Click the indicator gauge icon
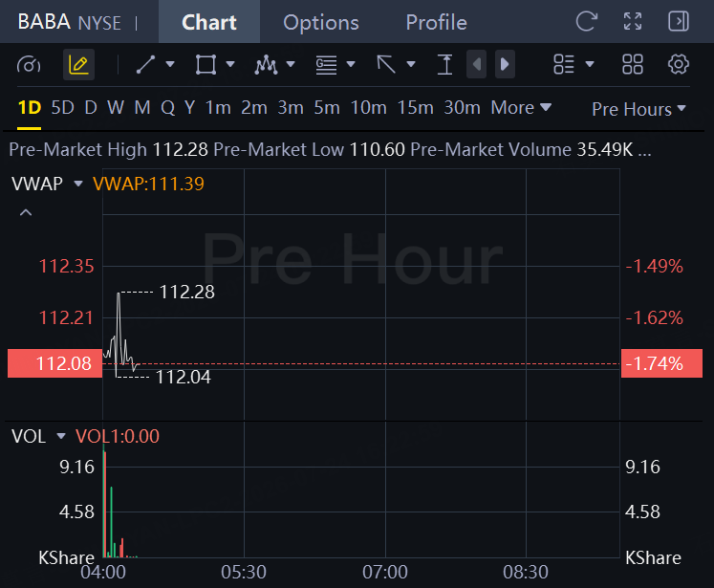The height and width of the screenshot is (588, 714). point(29,64)
